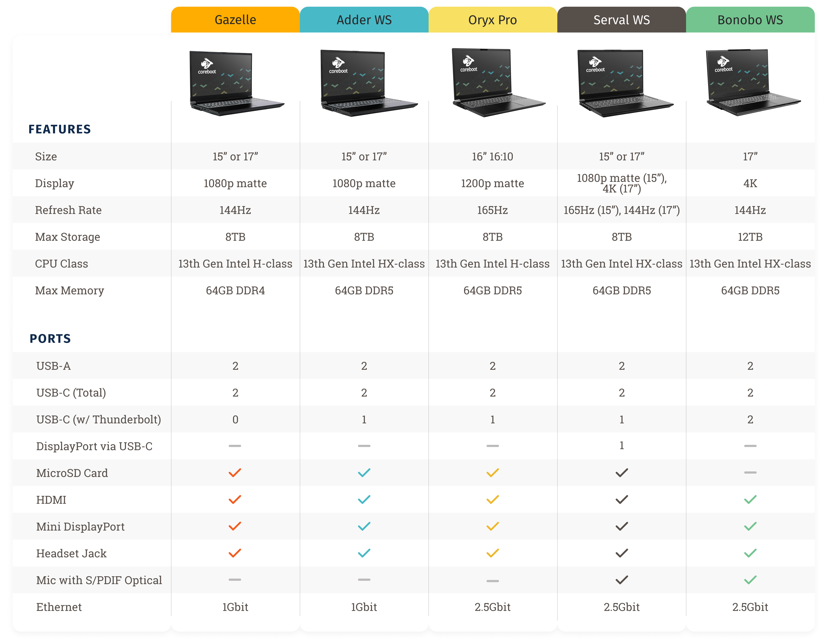828x644 pixels.
Task: Click the DisplayPort via USB-C dash for Gazelle
Action: 235,445
